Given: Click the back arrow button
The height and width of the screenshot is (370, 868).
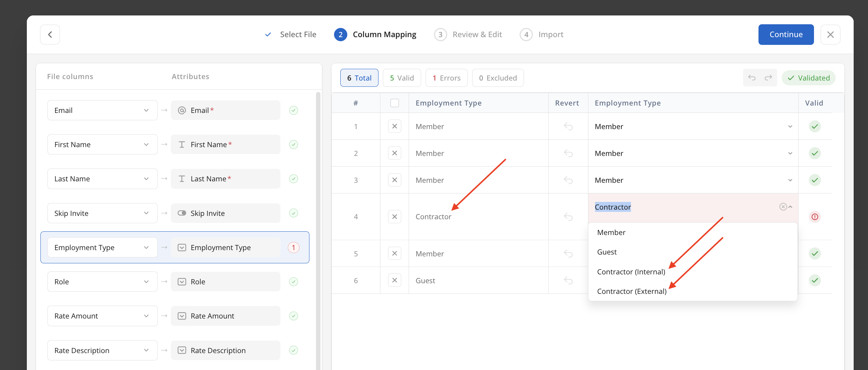Looking at the screenshot, I should click(50, 35).
